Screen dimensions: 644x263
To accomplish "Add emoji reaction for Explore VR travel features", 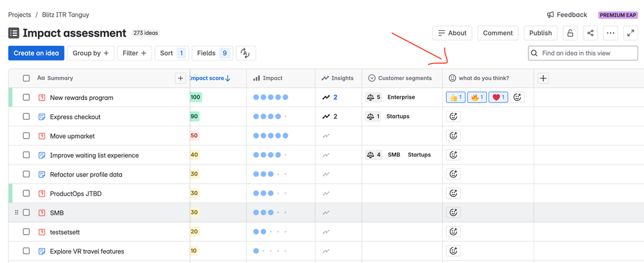I will point(453,251).
